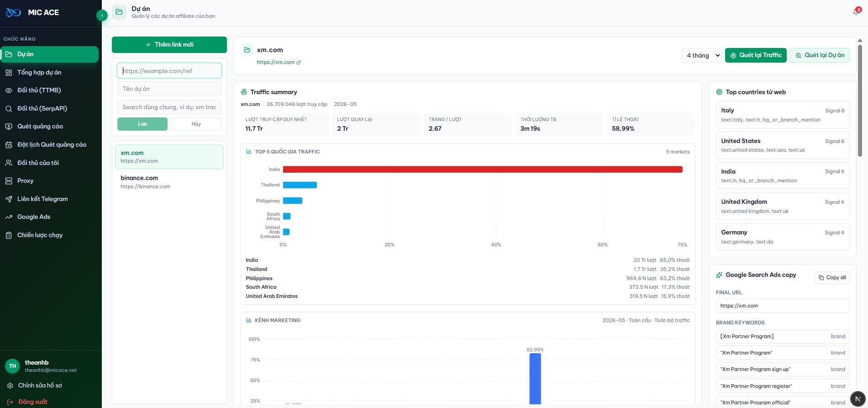Focus the Tên dự án input field

[169, 89]
